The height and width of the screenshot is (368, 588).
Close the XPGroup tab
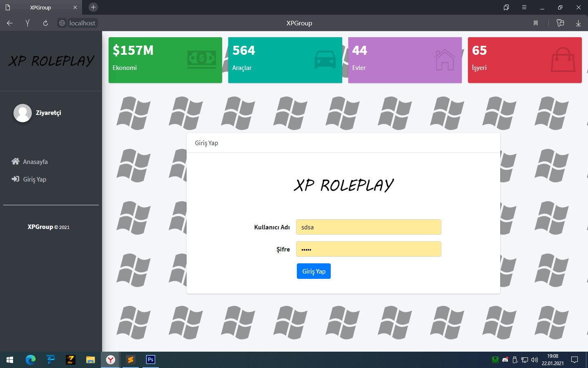pos(75,7)
